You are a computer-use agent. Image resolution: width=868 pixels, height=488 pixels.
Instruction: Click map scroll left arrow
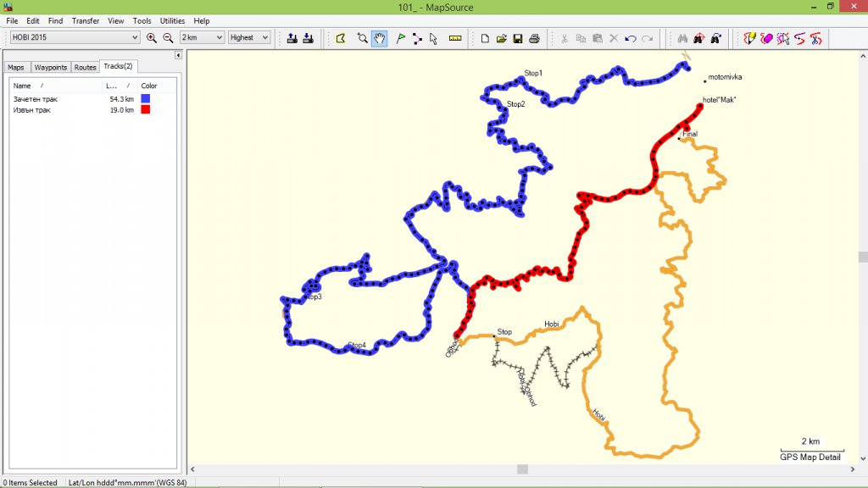pos(192,469)
